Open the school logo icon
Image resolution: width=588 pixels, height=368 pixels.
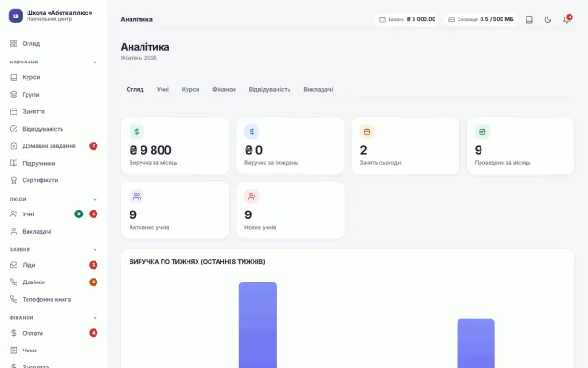click(x=16, y=17)
